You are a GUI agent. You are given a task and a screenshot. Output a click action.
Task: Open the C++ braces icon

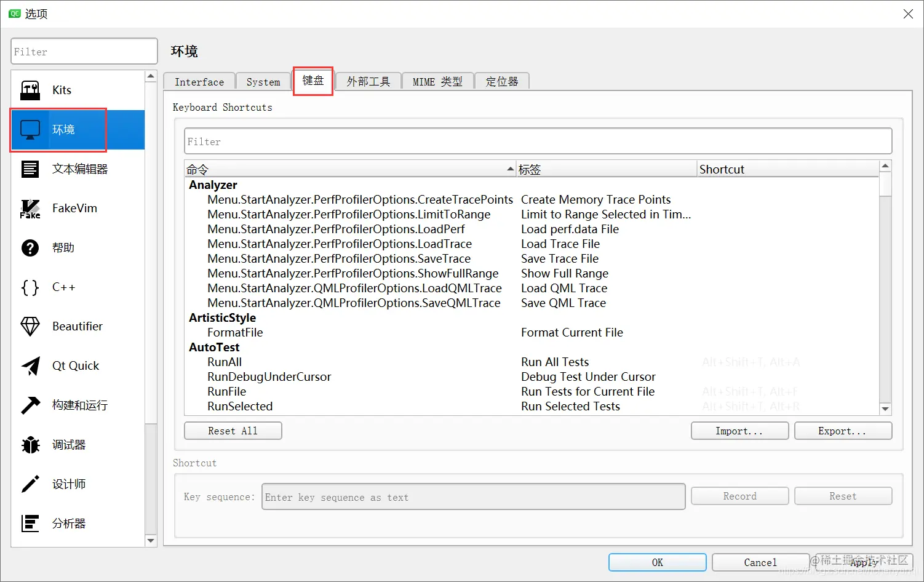click(30, 287)
